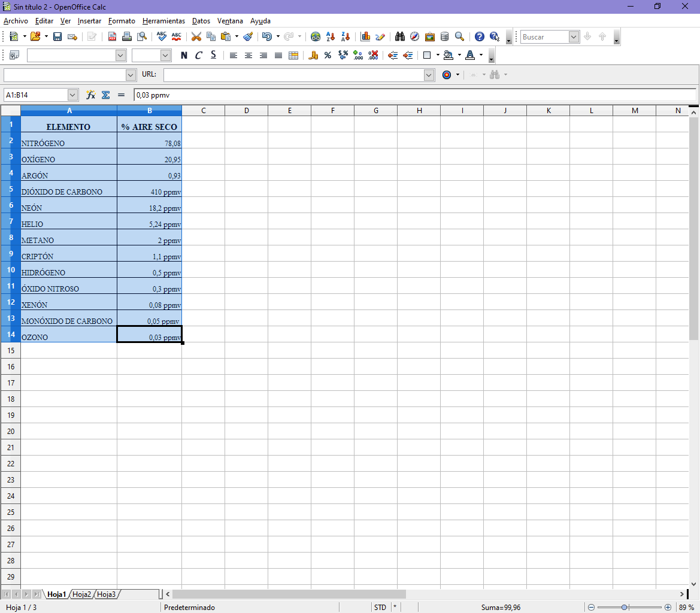Click into the Buscar search field
Image resolution: width=700 pixels, height=613 pixels.
tap(544, 37)
